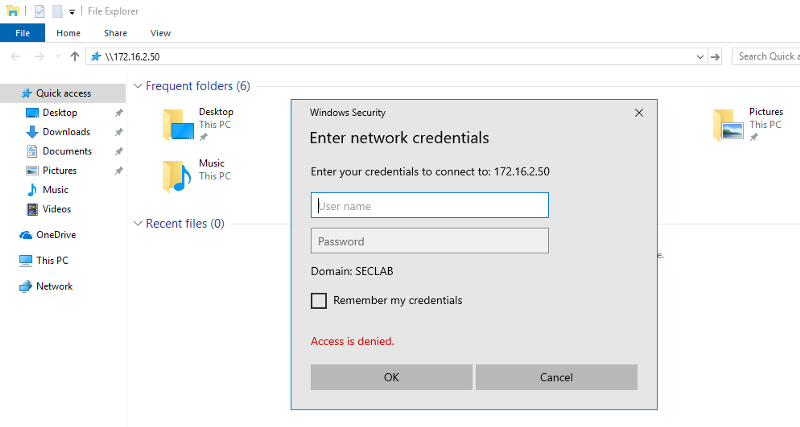Click the File Explorer folder icon in title bar
Screen dimensions: 800x427
coord(12,11)
